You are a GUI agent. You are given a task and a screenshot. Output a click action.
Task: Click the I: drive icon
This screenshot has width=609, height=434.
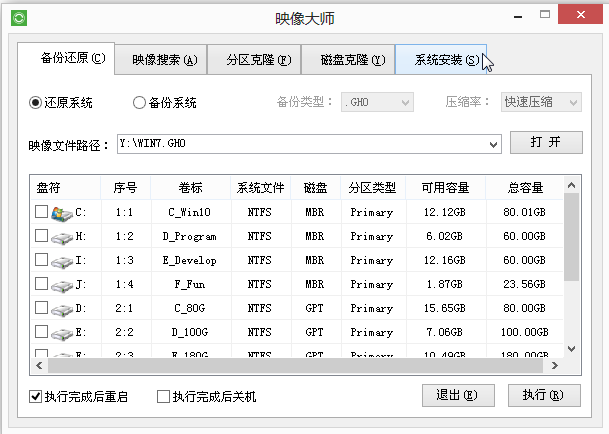(62, 260)
